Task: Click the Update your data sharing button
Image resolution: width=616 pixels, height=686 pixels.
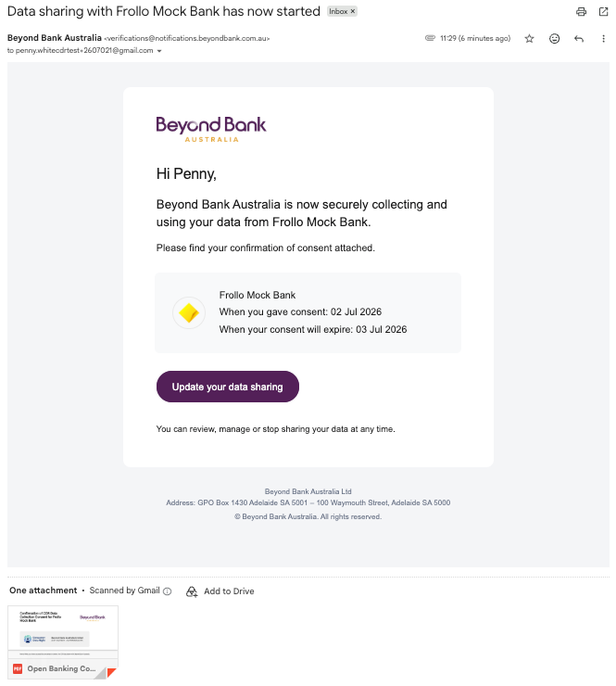Action: pyautogui.click(x=227, y=387)
